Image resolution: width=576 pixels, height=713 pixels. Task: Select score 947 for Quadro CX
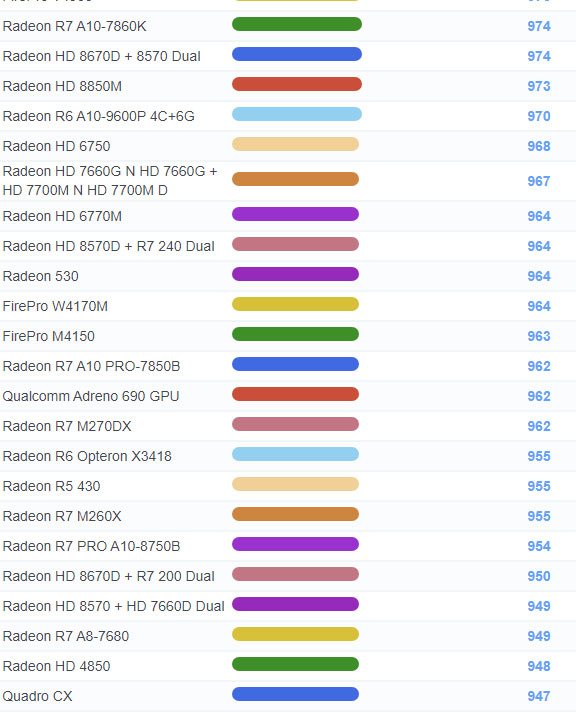pos(539,697)
